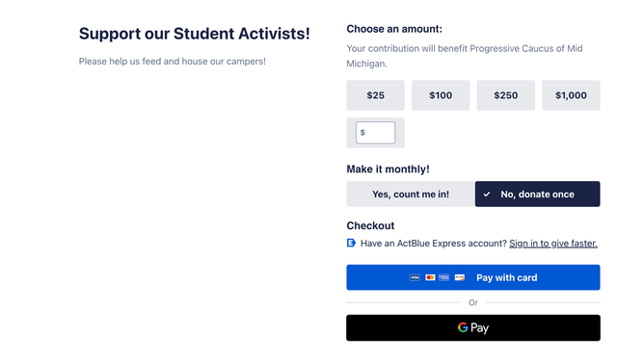Click the Visa card icon
644x362 pixels.
415,277
